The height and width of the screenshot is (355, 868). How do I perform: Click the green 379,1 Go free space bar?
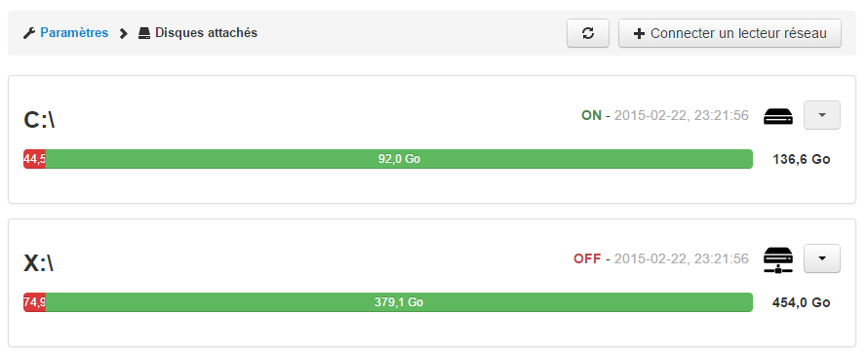pos(399,302)
